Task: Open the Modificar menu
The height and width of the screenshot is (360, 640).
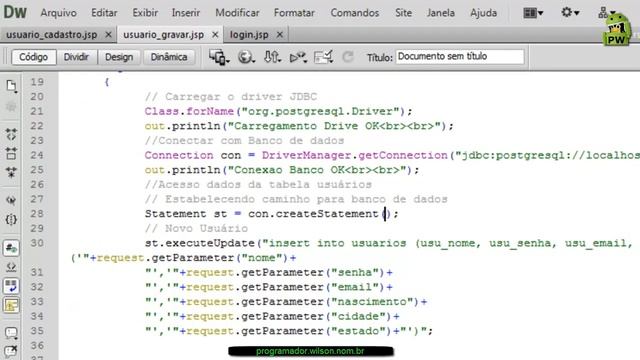Action: [237, 13]
